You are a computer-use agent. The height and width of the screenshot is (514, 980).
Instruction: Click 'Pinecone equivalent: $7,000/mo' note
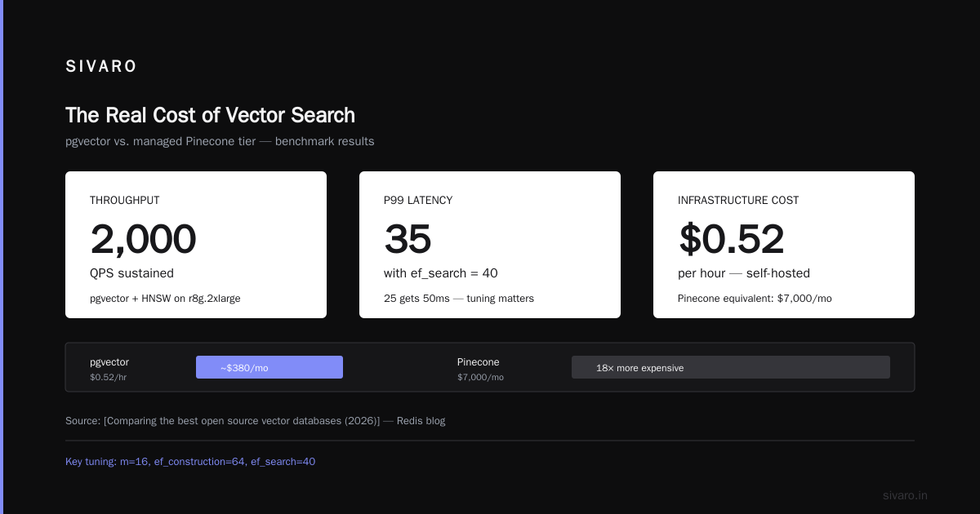[755, 299]
